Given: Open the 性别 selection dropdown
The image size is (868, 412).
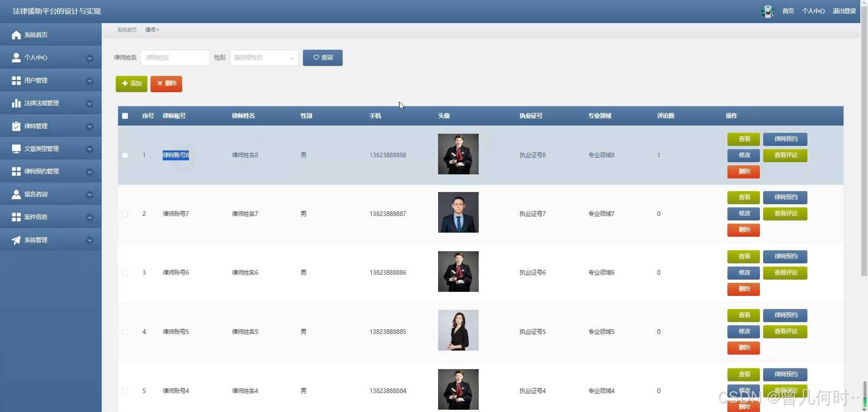Looking at the screenshot, I should (264, 58).
